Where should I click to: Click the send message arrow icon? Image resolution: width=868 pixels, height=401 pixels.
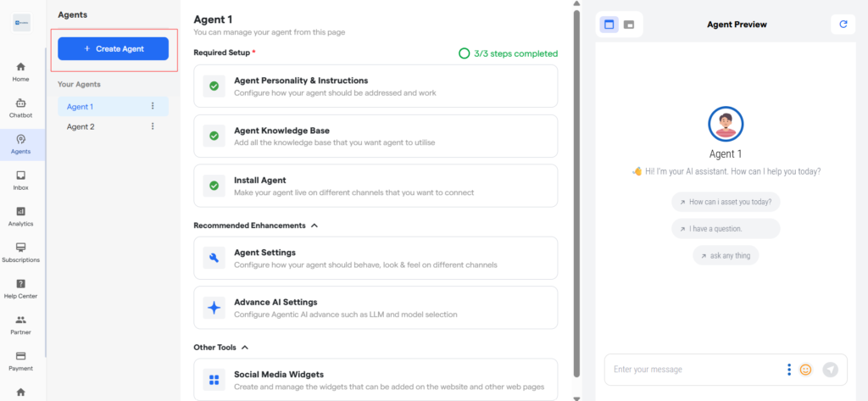(831, 370)
